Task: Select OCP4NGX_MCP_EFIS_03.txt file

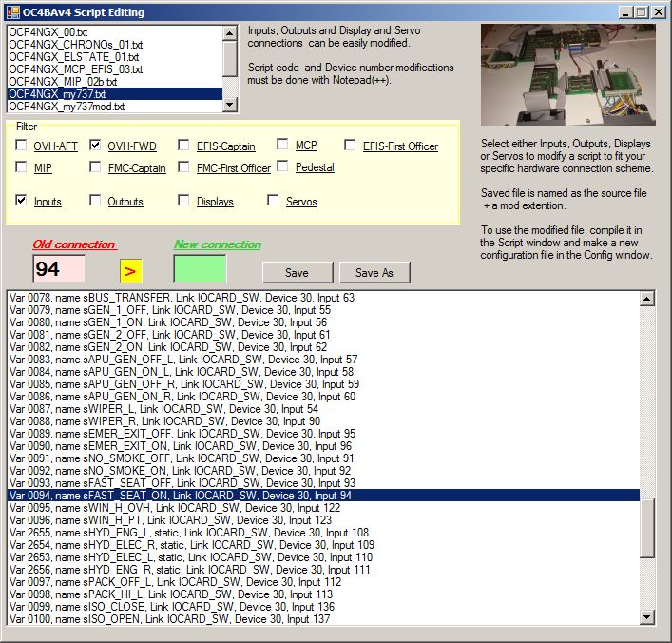Action: 115,69
